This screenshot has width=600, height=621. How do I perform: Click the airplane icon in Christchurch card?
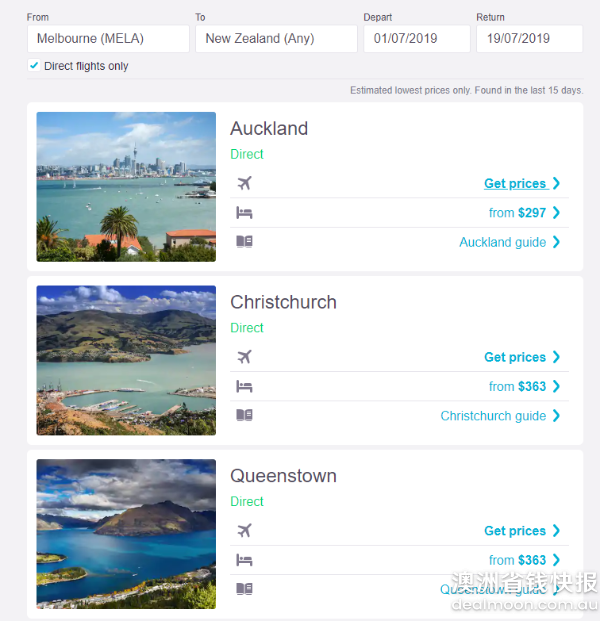(244, 357)
